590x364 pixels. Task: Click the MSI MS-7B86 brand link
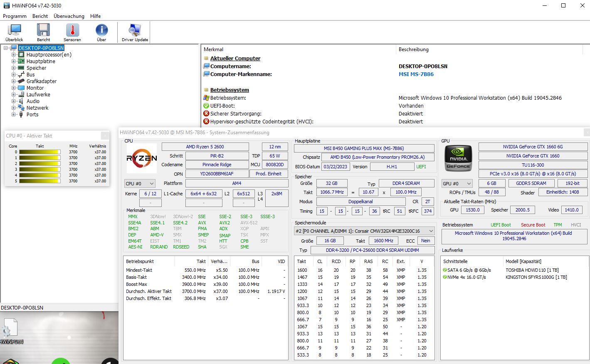tap(416, 74)
